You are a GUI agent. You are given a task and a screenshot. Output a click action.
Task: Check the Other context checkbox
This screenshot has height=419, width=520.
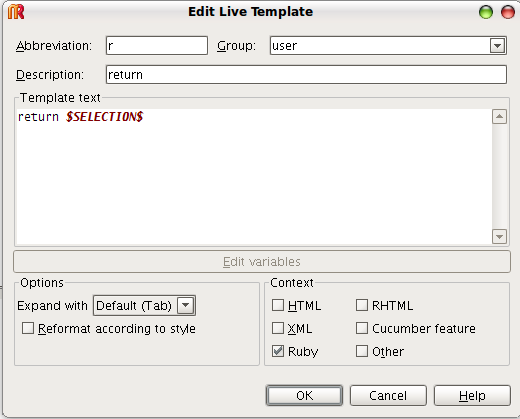(x=362, y=351)
